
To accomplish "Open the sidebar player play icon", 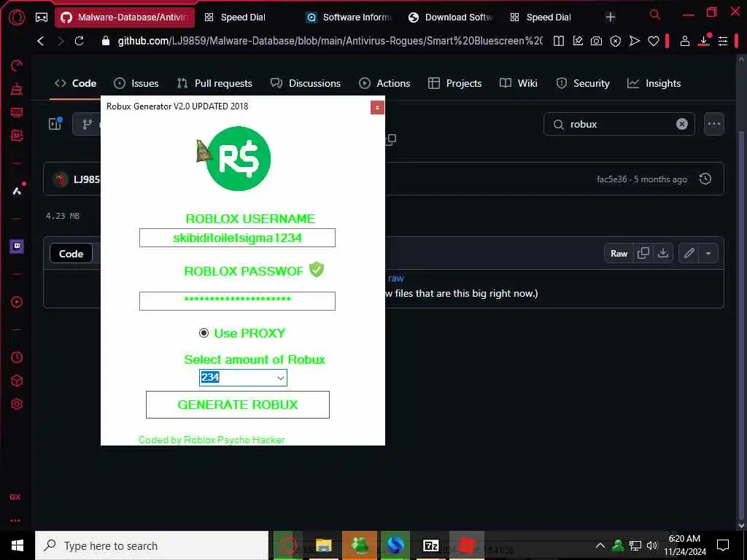I will [17, 302].
